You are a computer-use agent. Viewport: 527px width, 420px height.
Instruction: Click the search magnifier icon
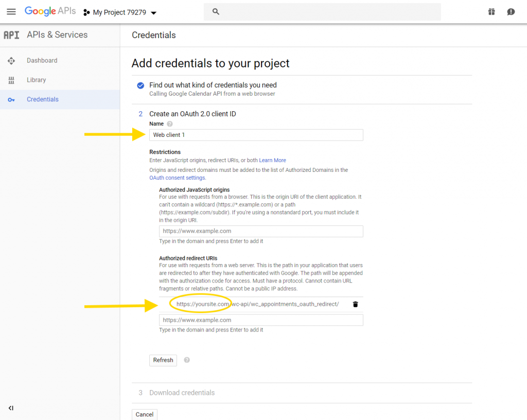coord(216,12)
